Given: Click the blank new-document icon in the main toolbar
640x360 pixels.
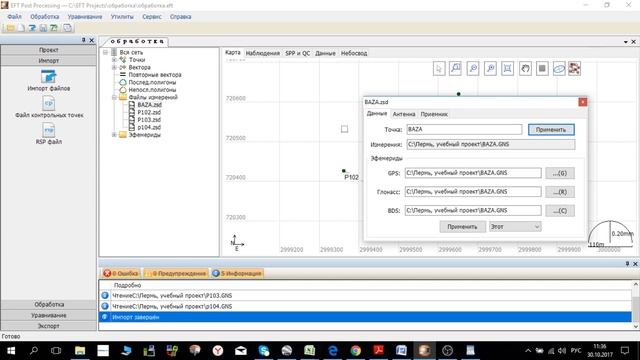Looking at the screenshot, I should [21, 28].
